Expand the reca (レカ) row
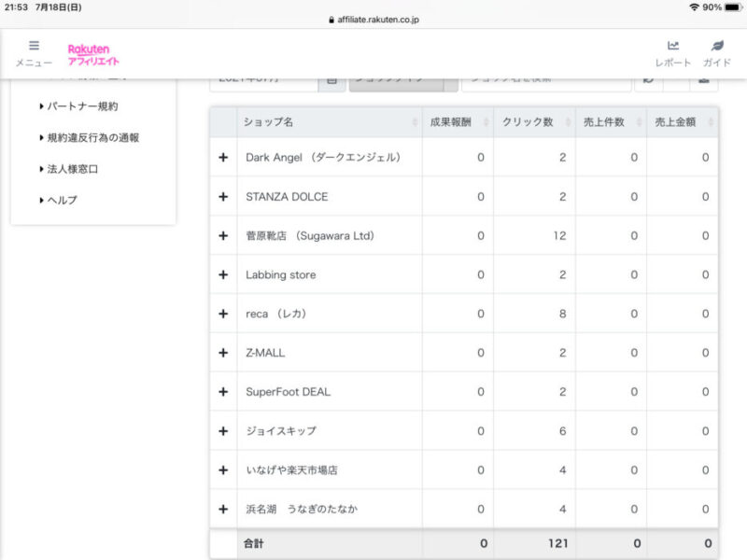This screenshot has width=747, height=560. tap(223, 314)
